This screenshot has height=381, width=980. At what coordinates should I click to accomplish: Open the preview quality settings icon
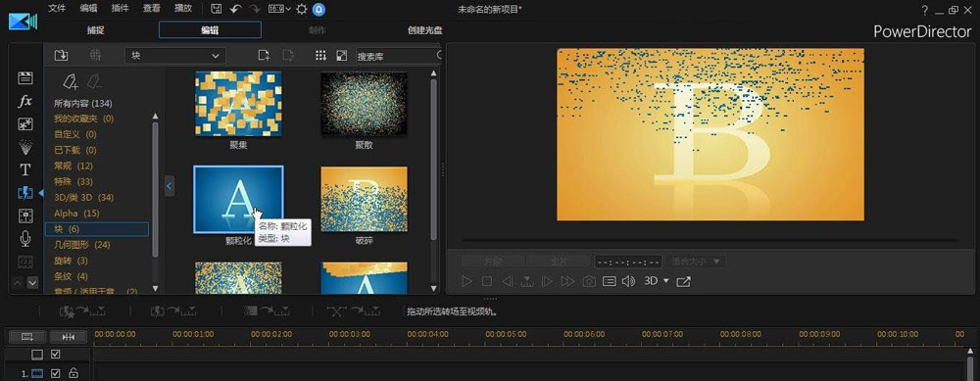[x=609, y=281]
